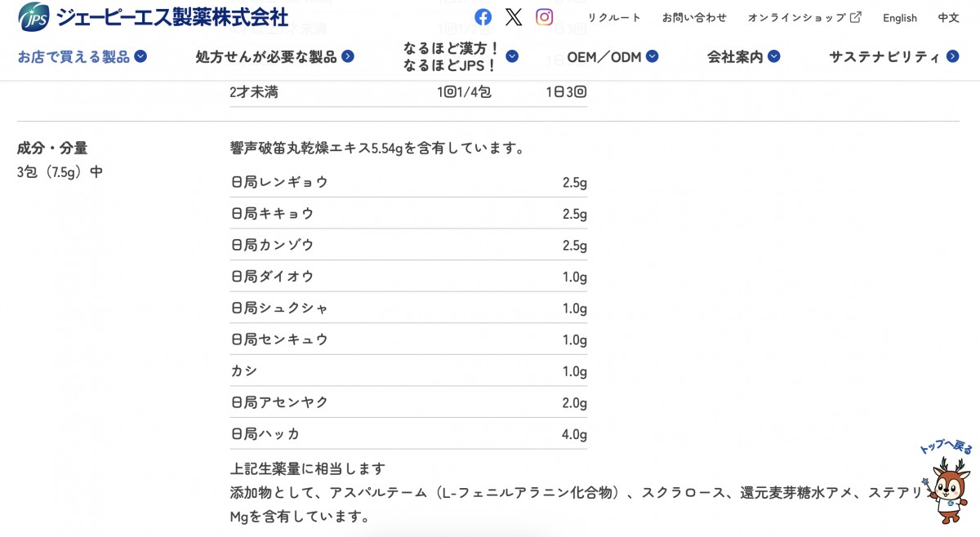980x537 pixels.
Task: Open the company's Facebook page
Action: [483, 16]
